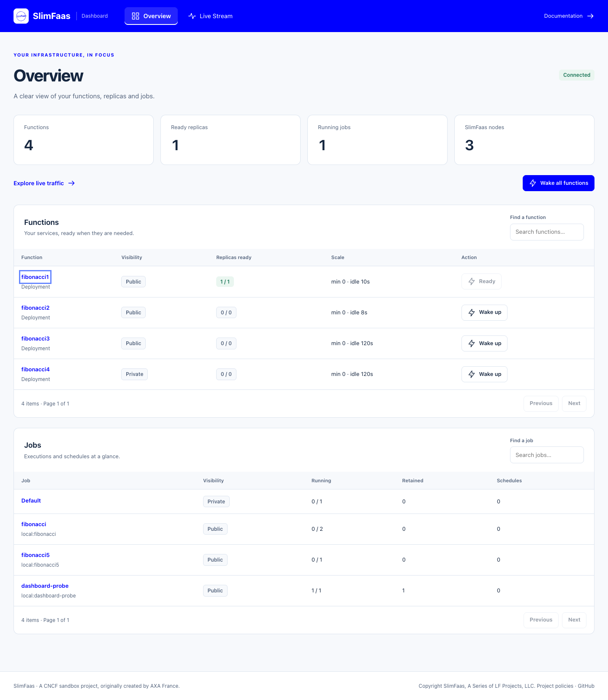
Task: Click the SlimFaas logo icon
Action: pyautogui.click(x=21, y=16)
